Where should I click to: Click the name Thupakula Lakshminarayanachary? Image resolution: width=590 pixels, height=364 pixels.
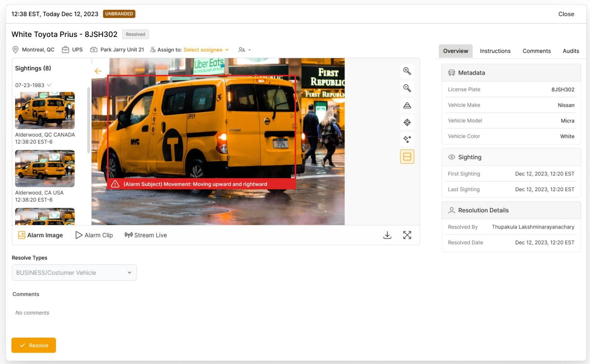(x=533, y=227)
